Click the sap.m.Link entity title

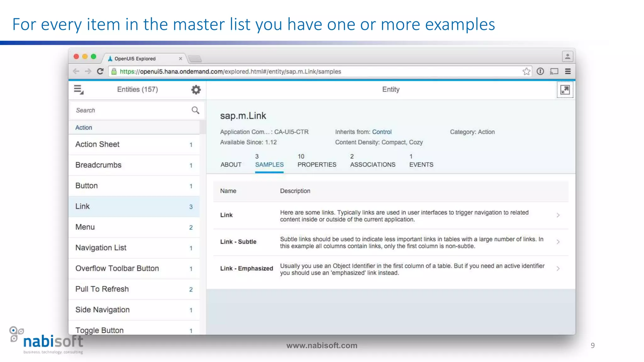(243, 116)
